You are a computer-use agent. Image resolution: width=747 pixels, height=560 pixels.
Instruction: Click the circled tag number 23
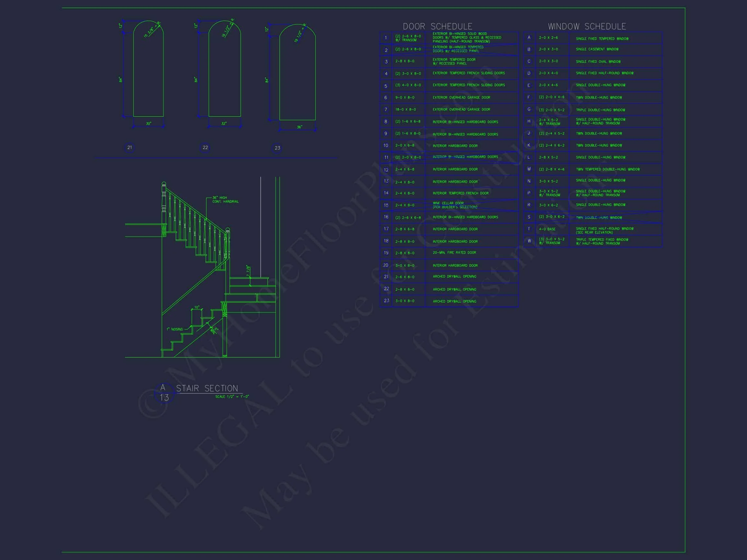pyautogui.click(x=277, y=148)
